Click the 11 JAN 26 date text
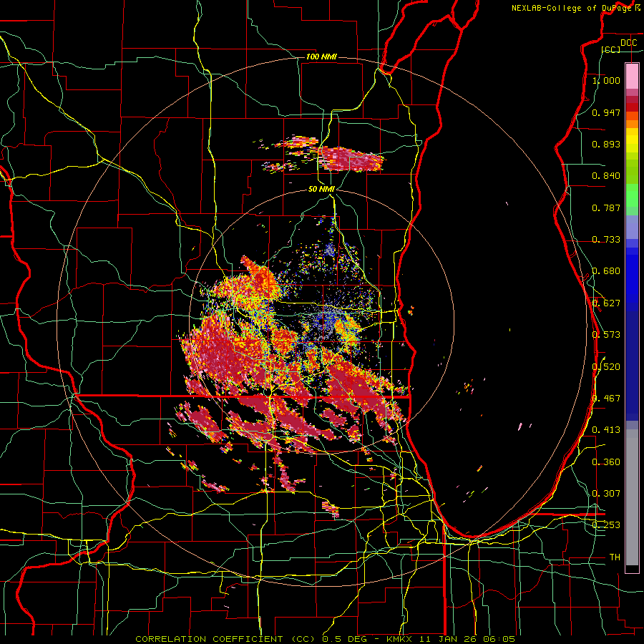 448,639
